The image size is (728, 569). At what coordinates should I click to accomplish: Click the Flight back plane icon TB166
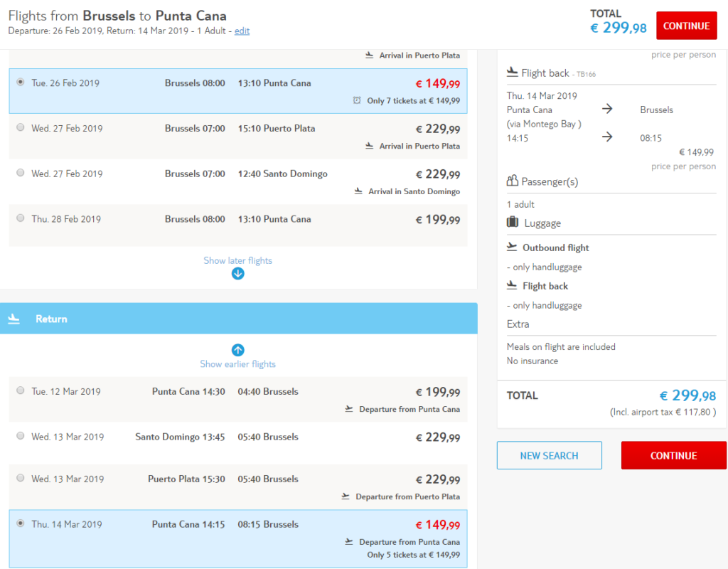coord(512,72)
